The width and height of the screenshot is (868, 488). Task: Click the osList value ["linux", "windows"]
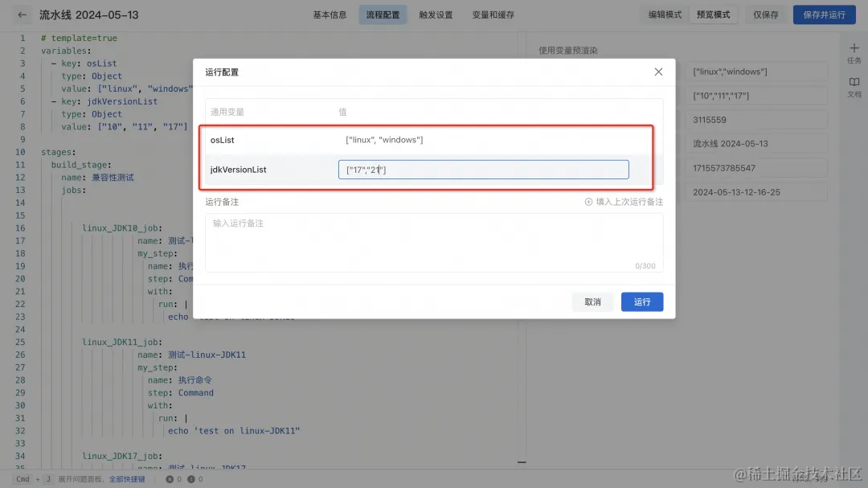pyautogui.click(x=384, y=140)
